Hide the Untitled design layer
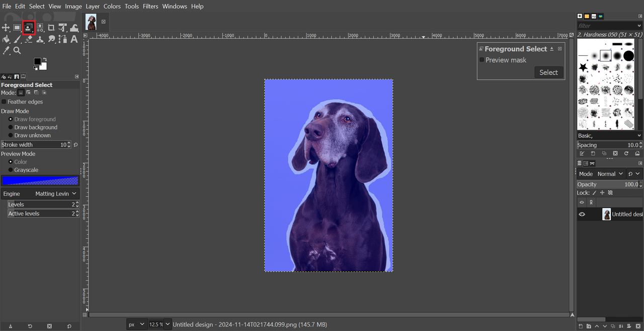Screen dimensions: 644x331 (582, 214)
